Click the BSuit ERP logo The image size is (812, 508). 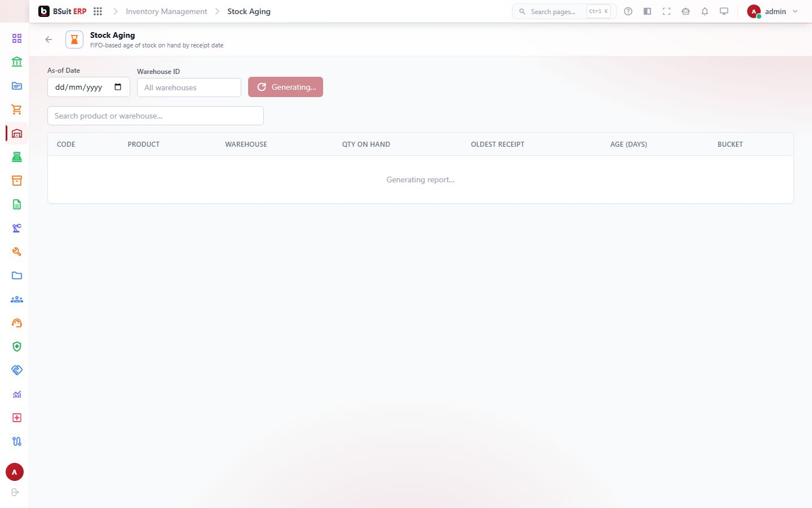[62, 11]
